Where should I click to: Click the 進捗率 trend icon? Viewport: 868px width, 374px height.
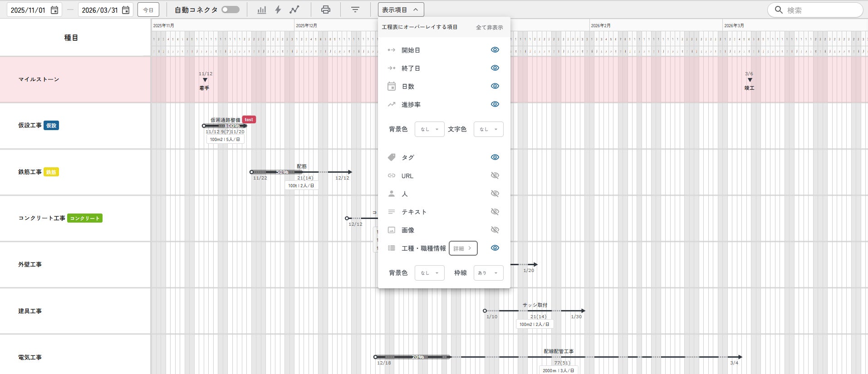pos(391,104)
